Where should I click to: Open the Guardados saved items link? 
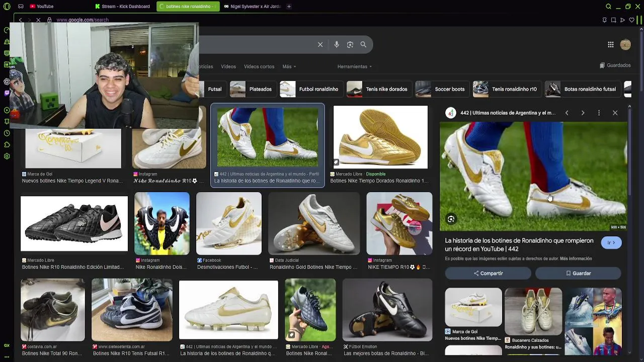coord(615,65)
